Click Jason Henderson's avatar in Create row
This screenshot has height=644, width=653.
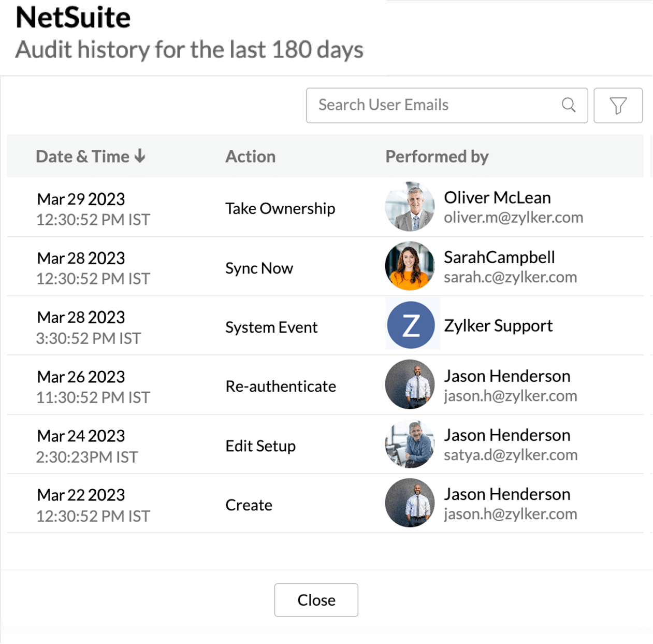click(410, 503)
